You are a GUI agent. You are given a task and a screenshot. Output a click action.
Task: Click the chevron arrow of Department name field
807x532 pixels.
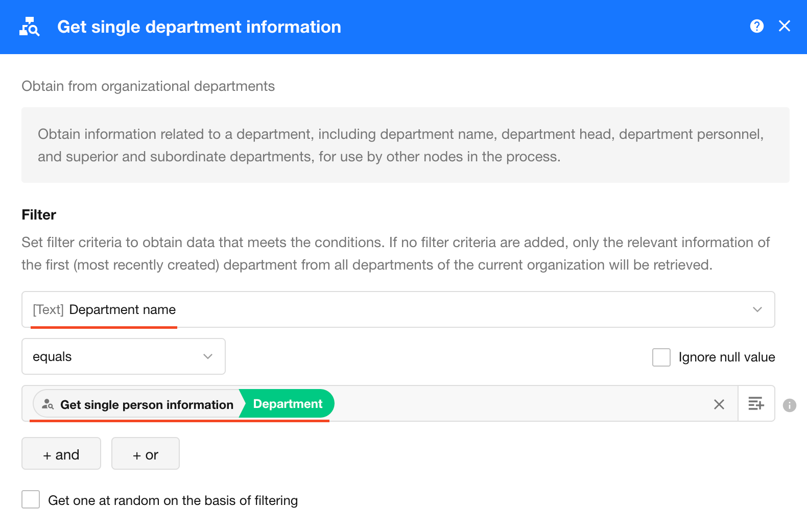click(757, 309)
